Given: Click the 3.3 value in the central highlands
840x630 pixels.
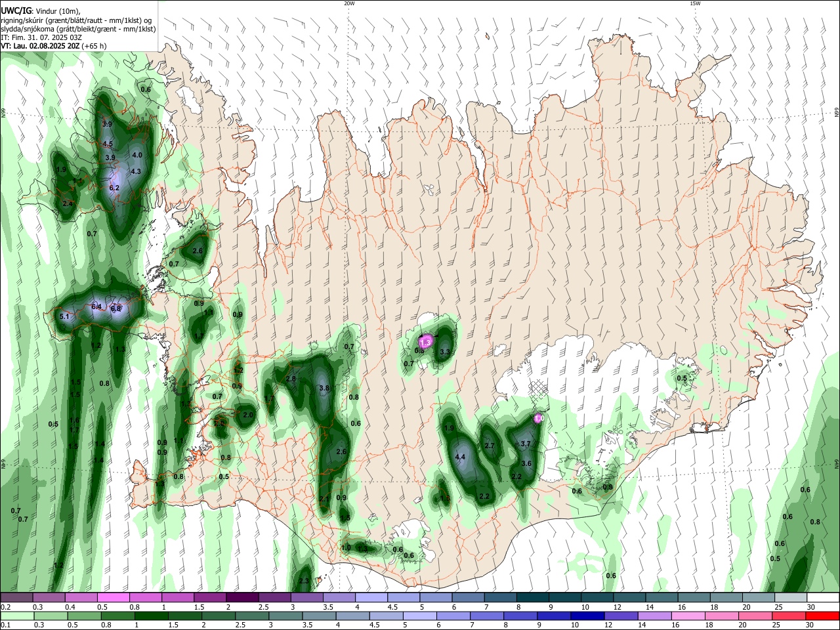Looking at the screenshot, I should coord(445,352).
